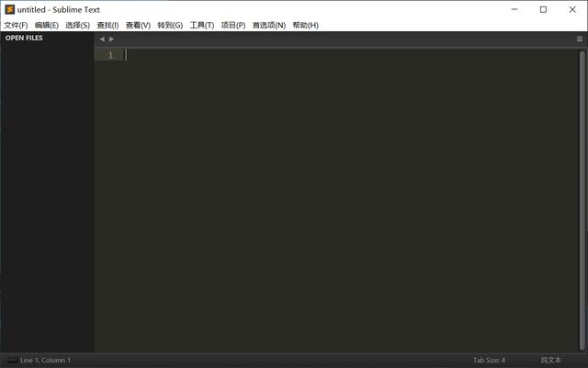Image resolution: width=588 pixels, height=368 pixels.
Task: Open the 查看(V) menu
Action: (x=138, y=25)
